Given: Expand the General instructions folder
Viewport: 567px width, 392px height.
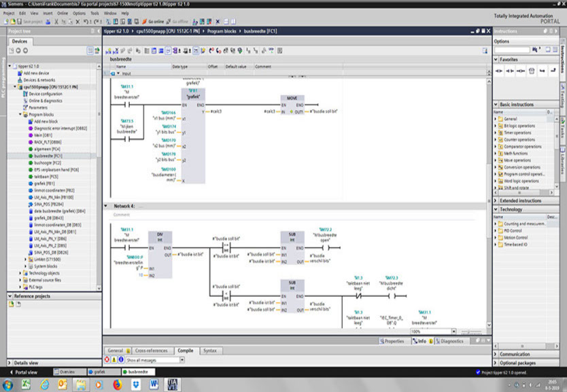Looking at the screenshot, I should [x=496, y=119].
